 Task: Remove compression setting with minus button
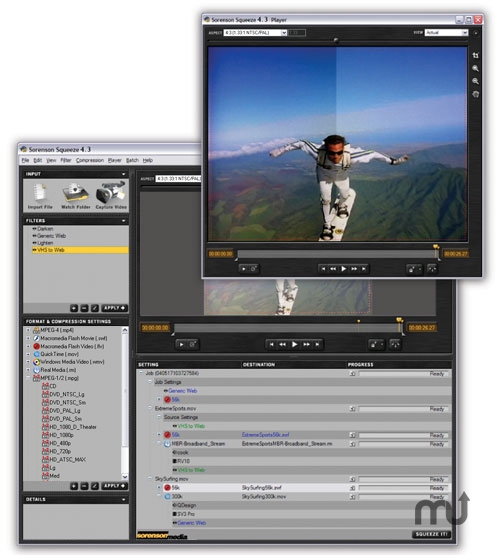[84, 486]
